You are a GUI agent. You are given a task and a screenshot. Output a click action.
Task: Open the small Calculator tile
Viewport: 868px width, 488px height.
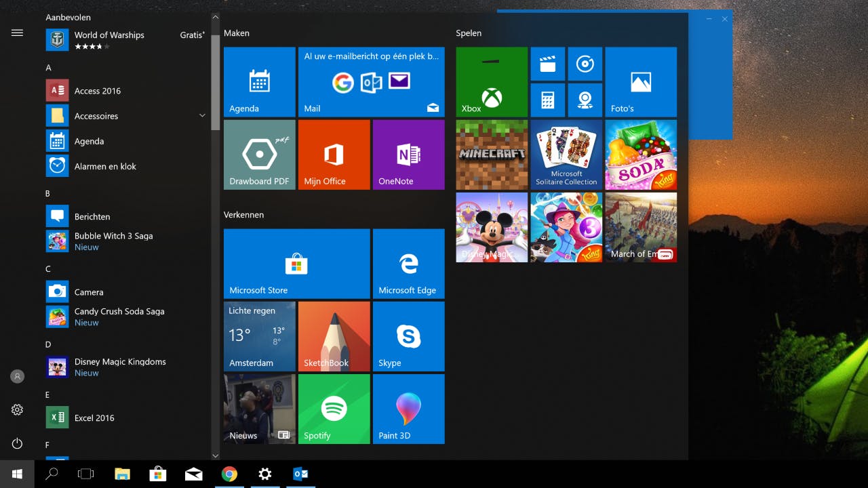tap(547, 100)
